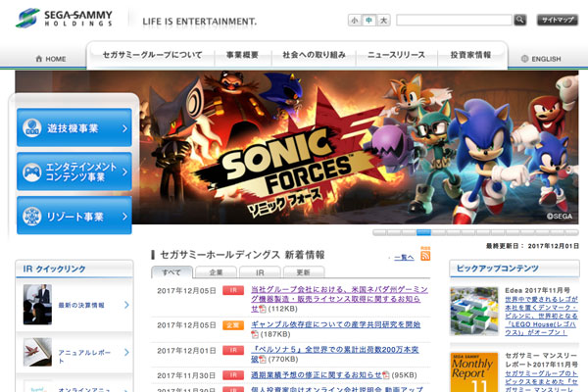
Task: Open ニュースリリース menu
Action: click(x=396, y=55)
